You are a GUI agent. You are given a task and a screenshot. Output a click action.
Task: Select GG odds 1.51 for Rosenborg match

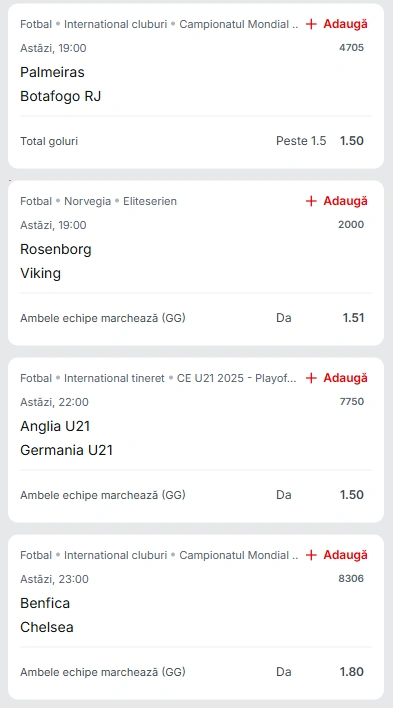tap(353, 318)
